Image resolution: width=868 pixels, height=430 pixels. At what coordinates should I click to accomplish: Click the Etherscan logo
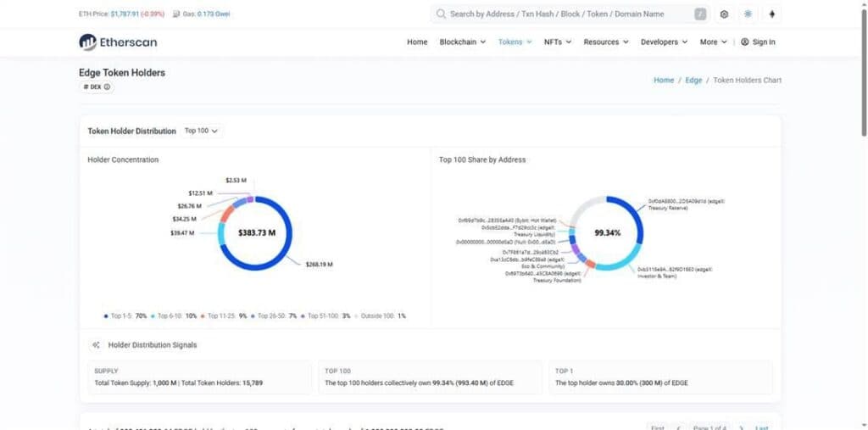pyautogui.click(x=118, y=42)
